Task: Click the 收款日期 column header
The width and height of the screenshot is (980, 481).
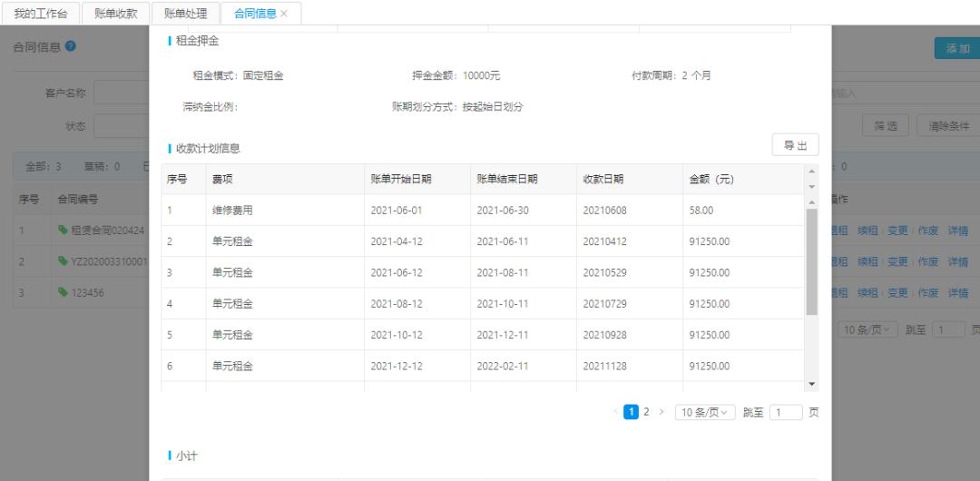Action: [630, 179]
